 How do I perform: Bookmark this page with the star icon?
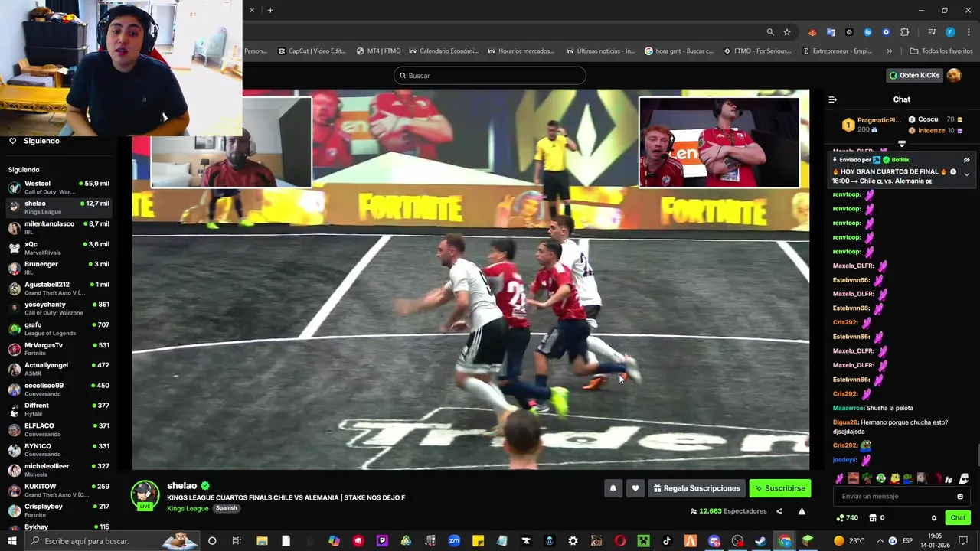click(x=787, y=32)
